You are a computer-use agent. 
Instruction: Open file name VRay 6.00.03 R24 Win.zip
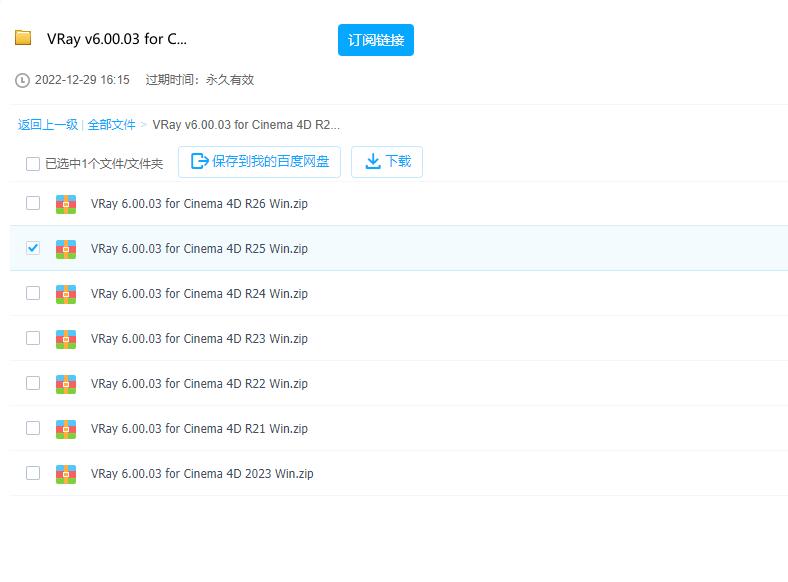[x=199, y=294]
